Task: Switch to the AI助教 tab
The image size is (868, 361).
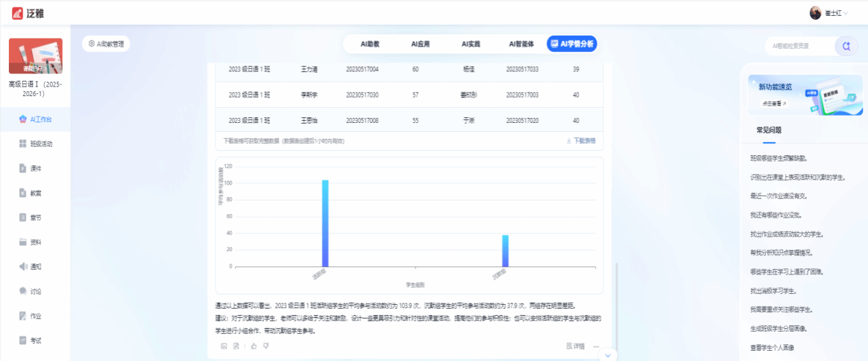Action: point(370,44)
